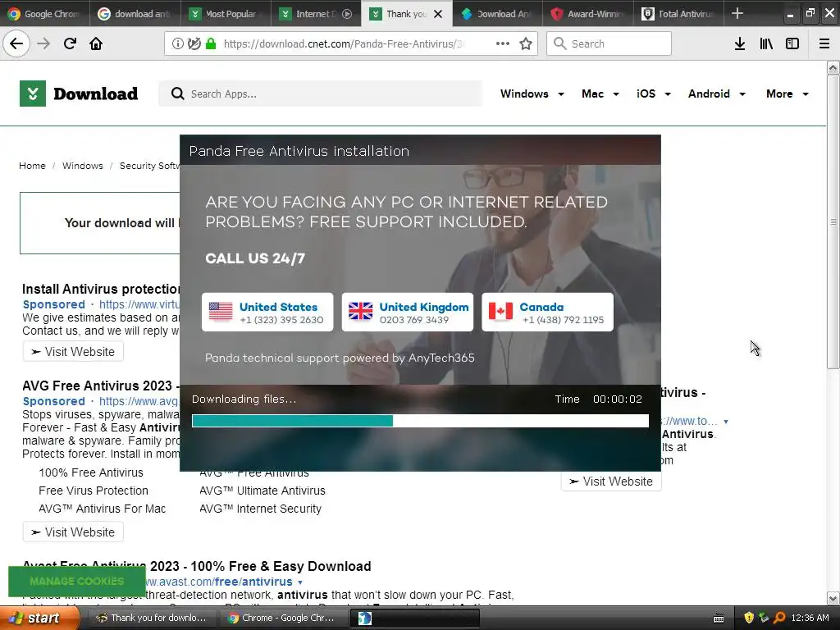Click the green Download logo icon
Viewport: 840px width, 630px height.
[x=33, y=94]
